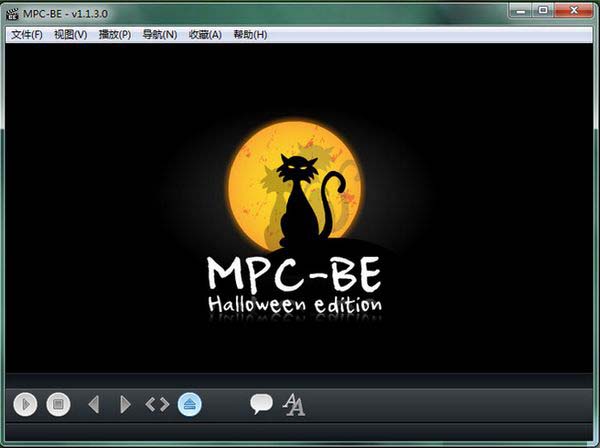The image size is (600, 448).
Task: Click the MPC-BE Halloween edition logo
Action: click(295, 220)
